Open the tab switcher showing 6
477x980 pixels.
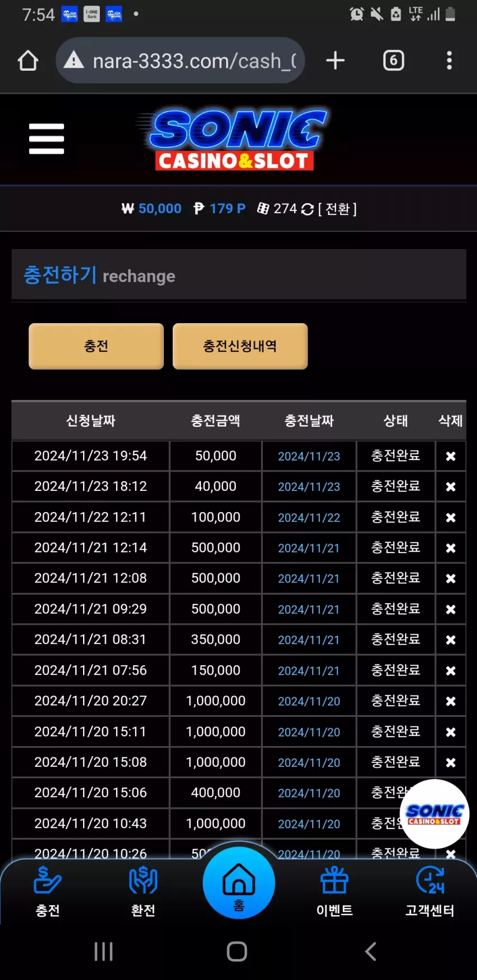coord(393,61)
